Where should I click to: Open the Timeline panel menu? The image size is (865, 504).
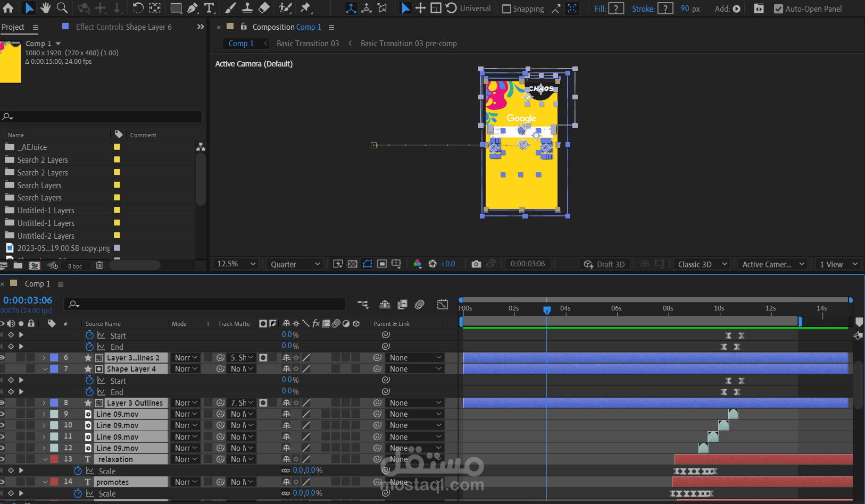[x=61, y=284]
